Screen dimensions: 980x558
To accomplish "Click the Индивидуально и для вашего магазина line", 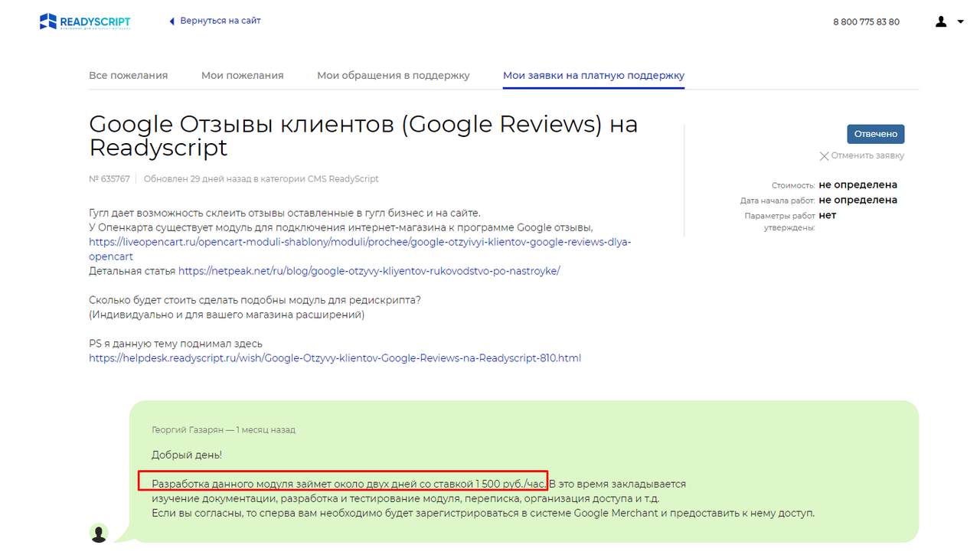I will tap(227, 315).
